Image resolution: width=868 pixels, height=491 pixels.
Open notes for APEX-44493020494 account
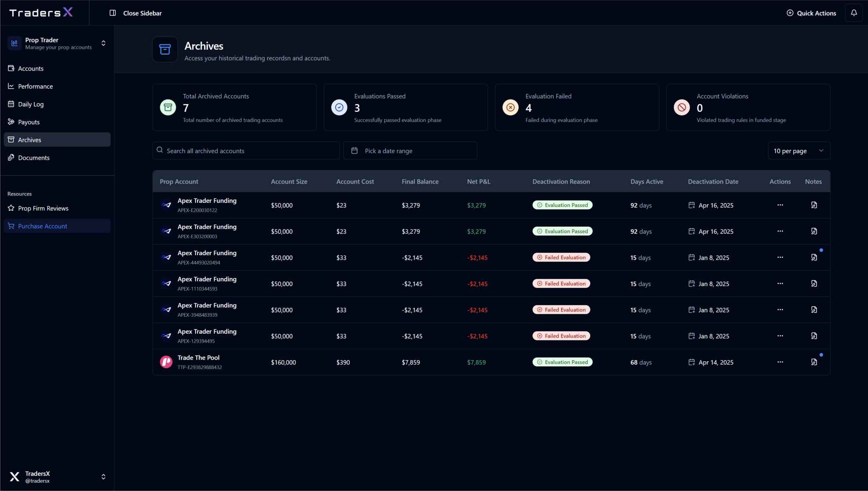(814, 258)
